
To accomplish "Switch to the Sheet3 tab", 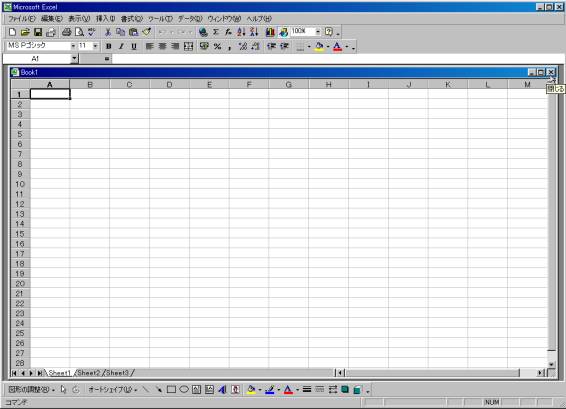I will tap(117, 373).
